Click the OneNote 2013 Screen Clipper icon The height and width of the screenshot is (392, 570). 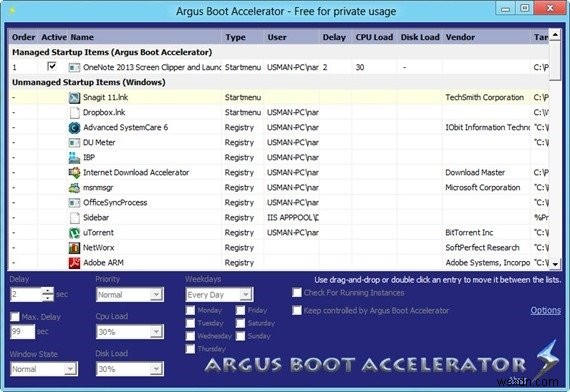click(x=74, y=67)
